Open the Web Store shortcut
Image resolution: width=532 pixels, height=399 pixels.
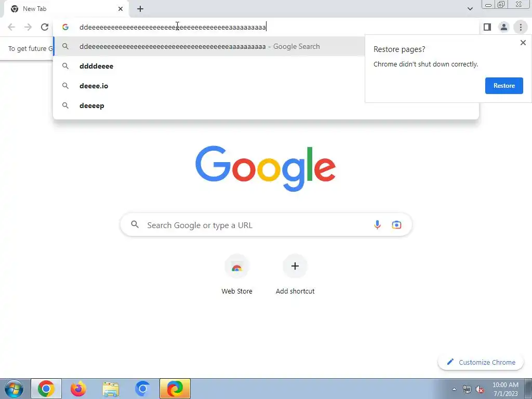(x=237, y=275)
